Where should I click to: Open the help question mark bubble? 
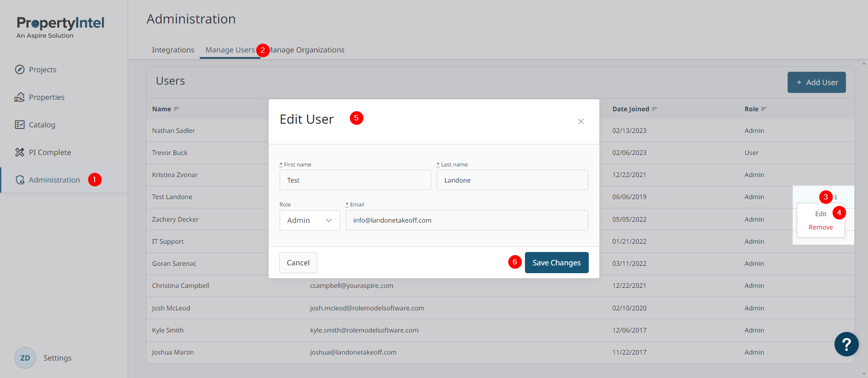click(846, 344)
